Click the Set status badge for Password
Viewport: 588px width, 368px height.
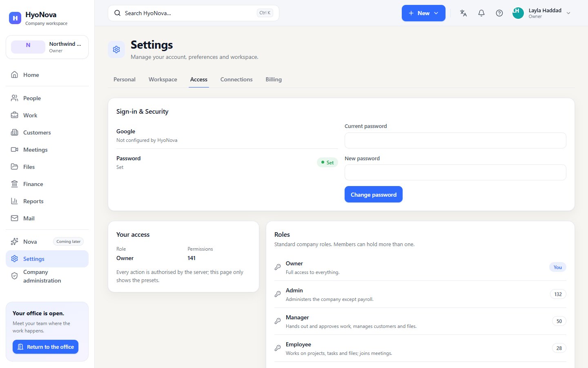click(327, 162)
